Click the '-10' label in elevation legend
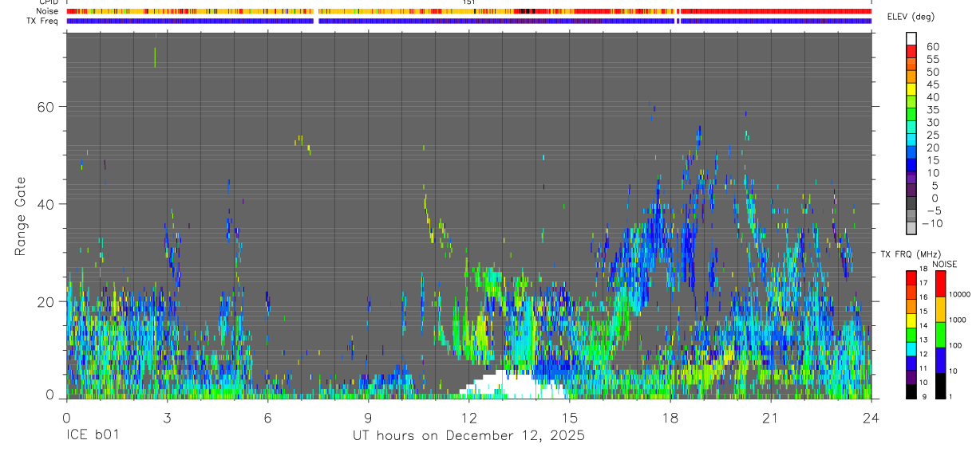Screen dimensions: 980x452 [x=932, y=223]
